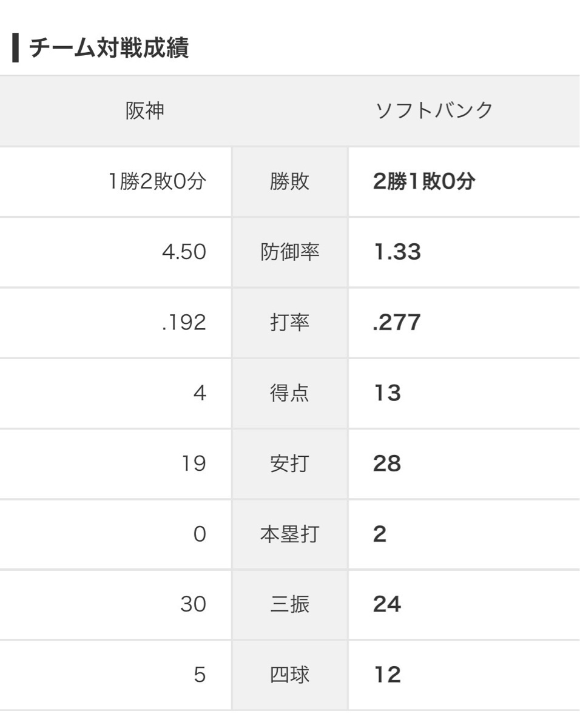Select Hanshin's 4.50 ERA value
Screen dimensions: 580x728
pos(184,252)
